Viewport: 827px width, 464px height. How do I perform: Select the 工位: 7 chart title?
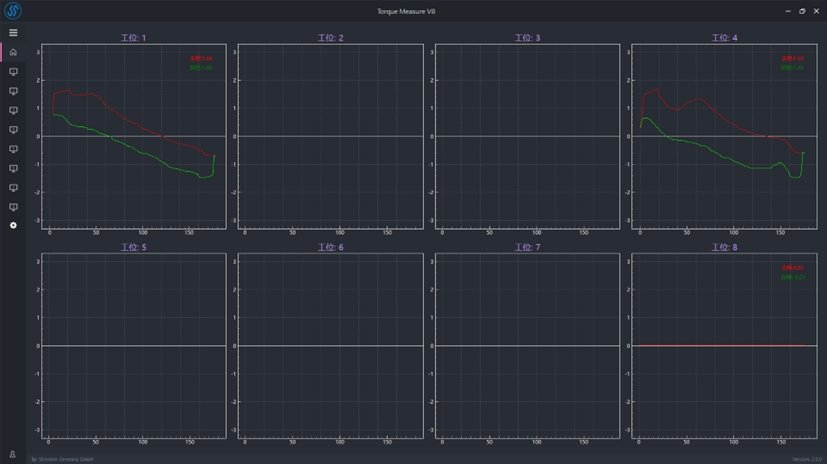coord(527,247)
